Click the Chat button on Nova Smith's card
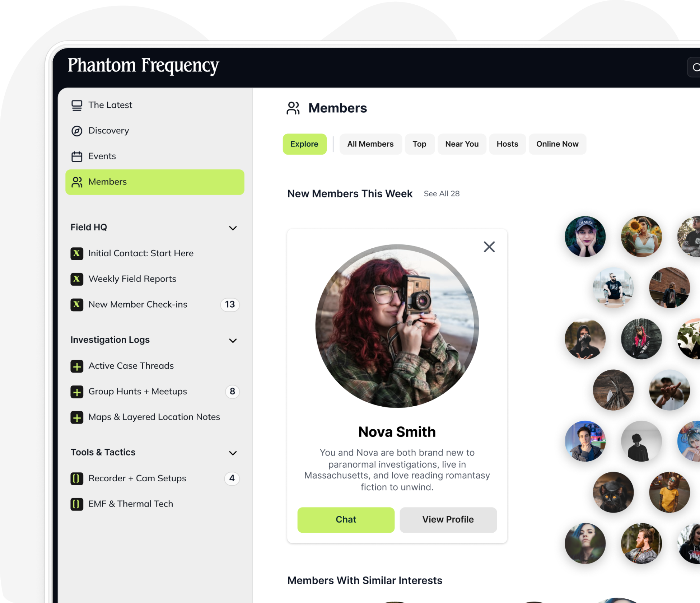The width and height of the screenshot is (700, 603). click(346, 519)
